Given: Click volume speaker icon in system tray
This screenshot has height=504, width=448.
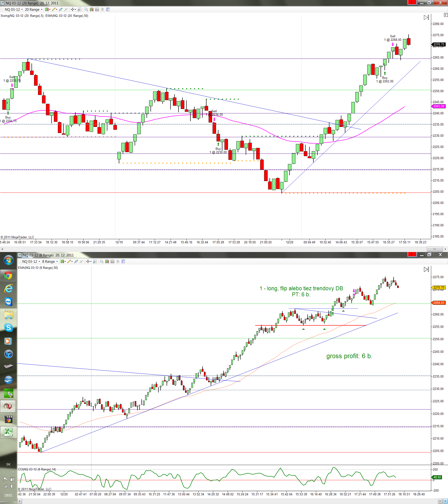Looking at the screenshot, I should [x=12, y=486].
